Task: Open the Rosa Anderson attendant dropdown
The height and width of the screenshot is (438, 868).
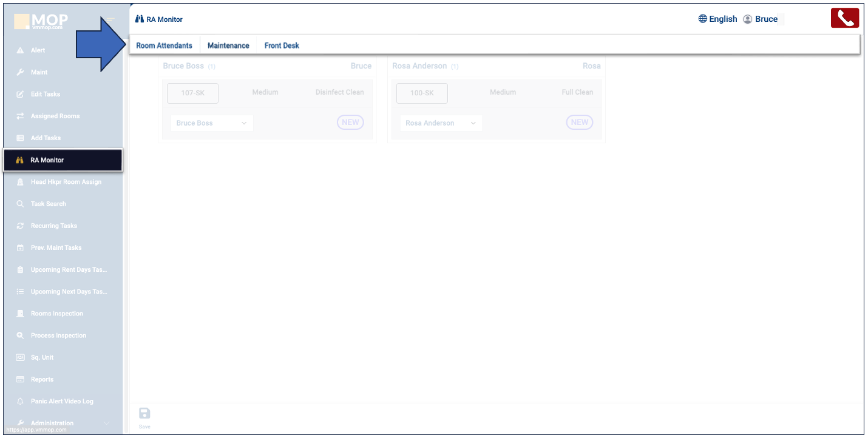Action: [x=441, y=123]
